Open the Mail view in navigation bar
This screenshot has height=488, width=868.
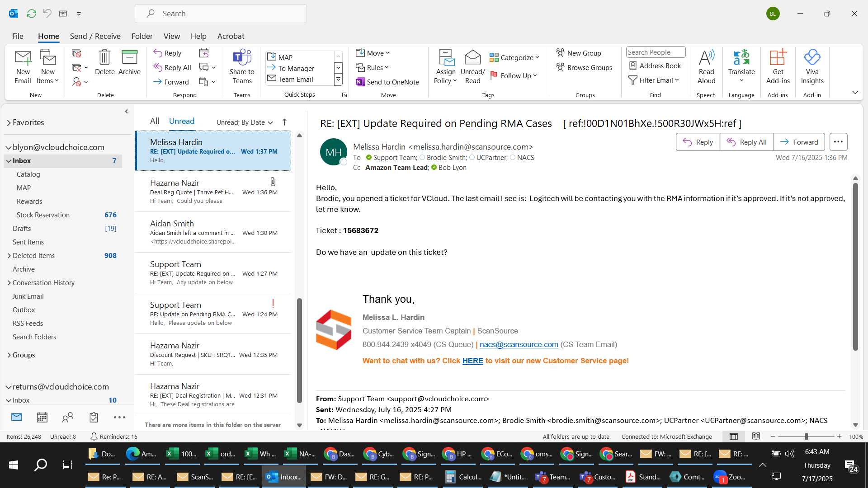tap(16, 417)
